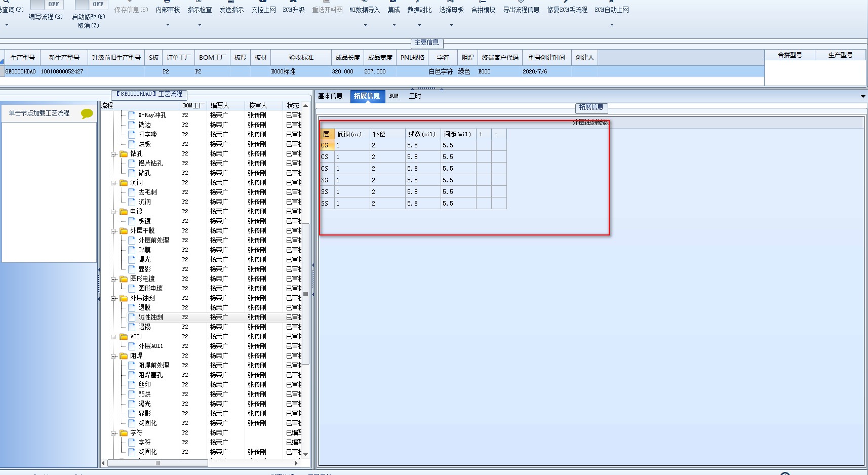Click the 导出流程信息 toolbar button
Screen dimensions: 868x475
521,10
